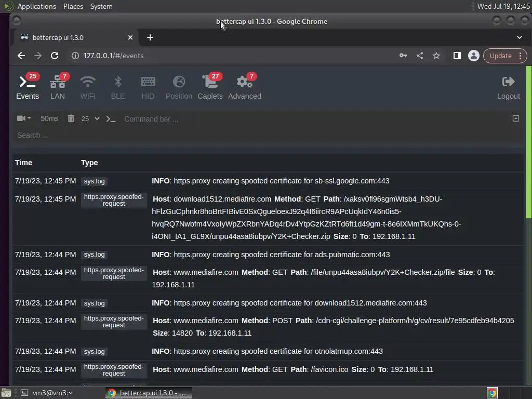The width and height of the screenshot is (532, 399).
Task: Click the page vertical scrollbar
Action: click(x=528, y=142)
